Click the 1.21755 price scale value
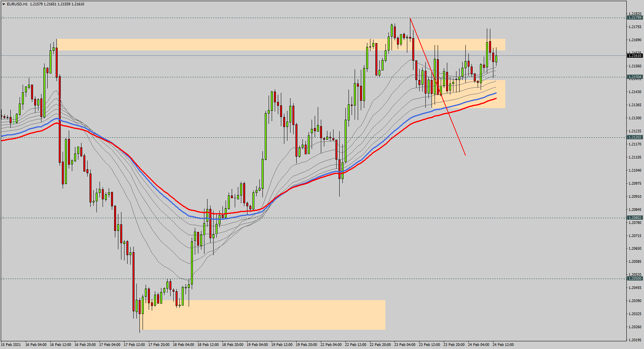644x349 pixels. 635,27
